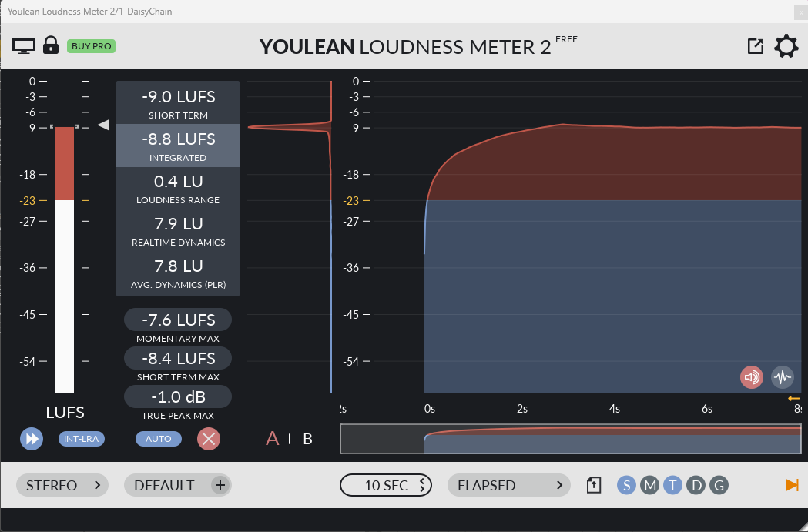Click the LUFS label below the meter

pyautogui.click(x=65, y=413)
